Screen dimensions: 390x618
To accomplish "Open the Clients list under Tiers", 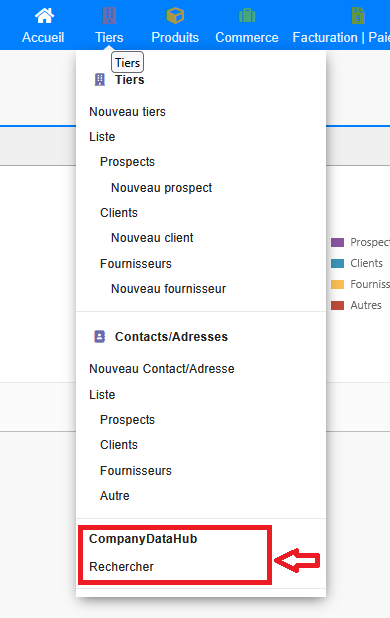I will (x=119, y=213).
